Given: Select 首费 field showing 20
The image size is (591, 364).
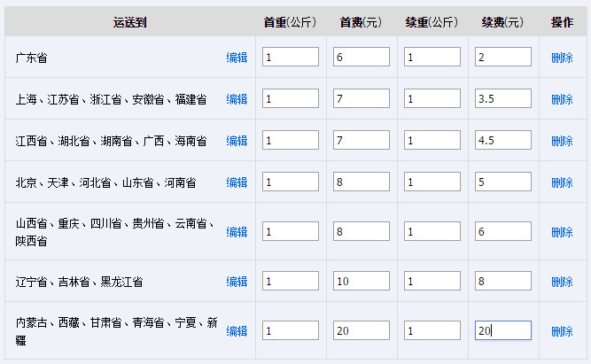Looking at the screenshot, I should [x=362, y=330].
